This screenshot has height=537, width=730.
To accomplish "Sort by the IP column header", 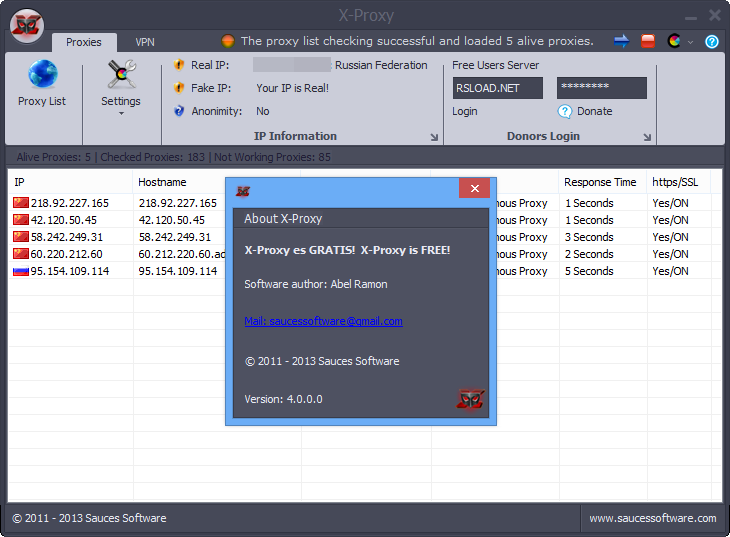I will (70, 182).
